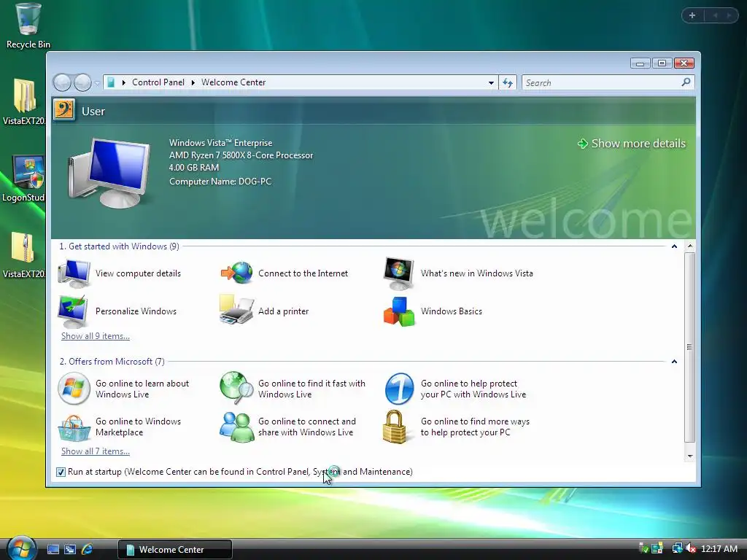Click Switch between windows icon
This screenshot has width=747, height=560.
70,550
